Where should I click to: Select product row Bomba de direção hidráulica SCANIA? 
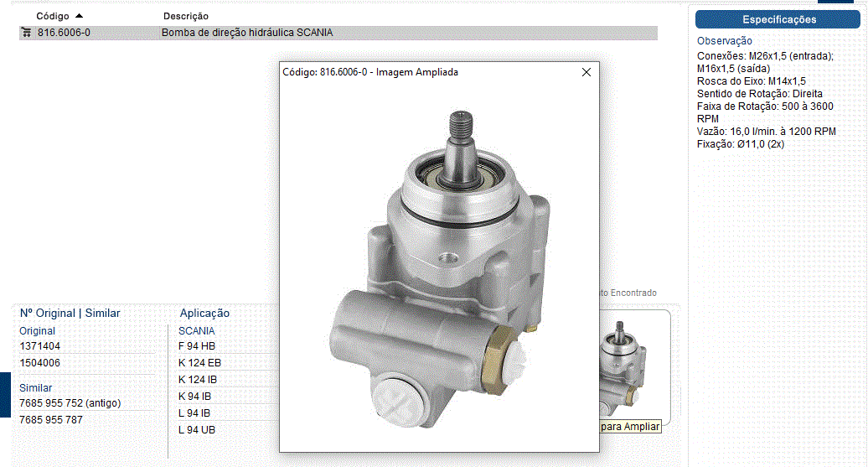point(247,33)
